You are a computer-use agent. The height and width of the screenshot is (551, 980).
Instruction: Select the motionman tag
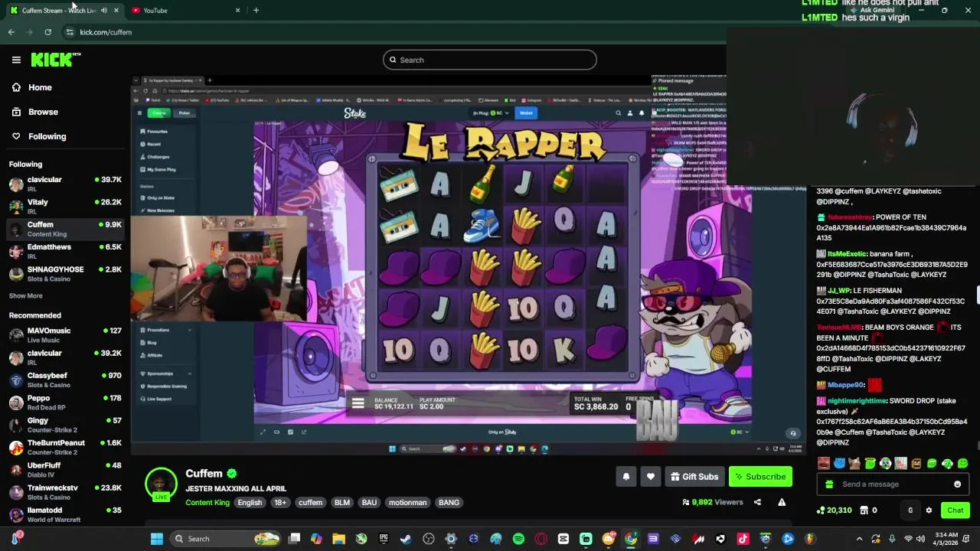click(x=407, y=503)
